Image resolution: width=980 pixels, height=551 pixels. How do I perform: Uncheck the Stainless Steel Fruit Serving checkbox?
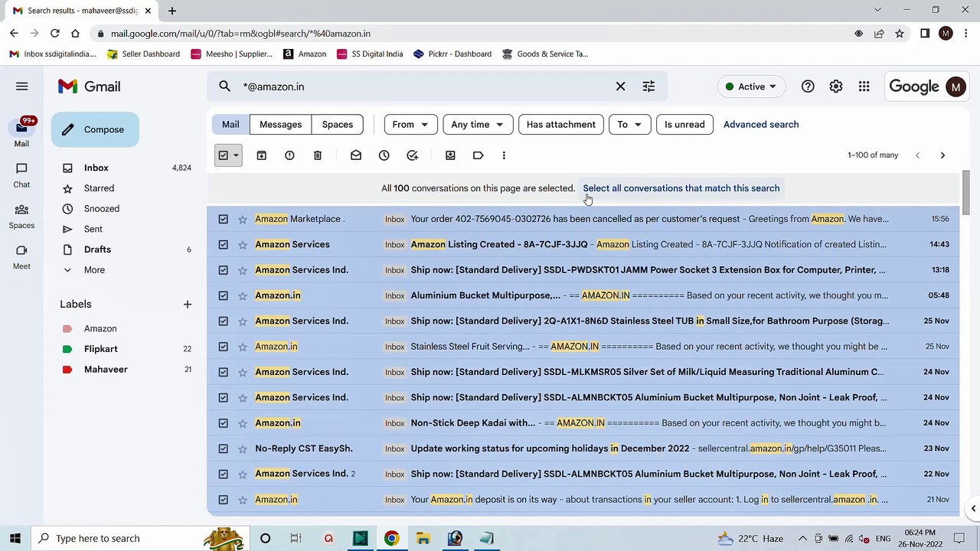(223, 347)
